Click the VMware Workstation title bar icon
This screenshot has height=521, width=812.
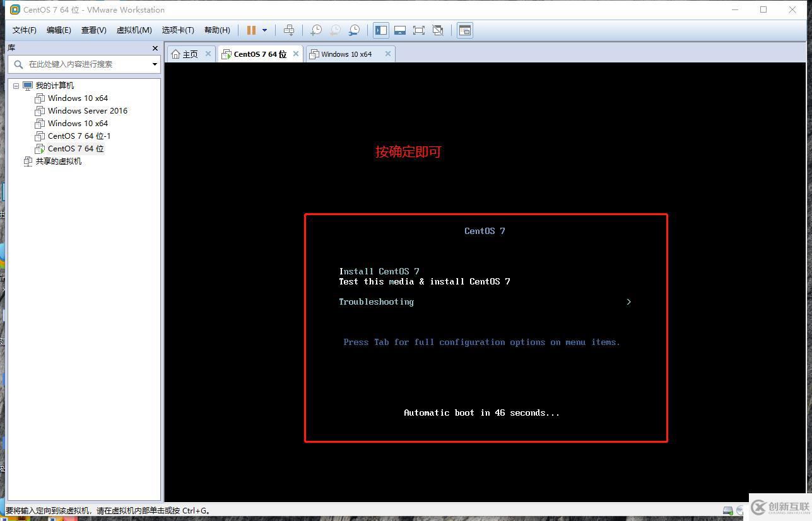pos(15,9)
